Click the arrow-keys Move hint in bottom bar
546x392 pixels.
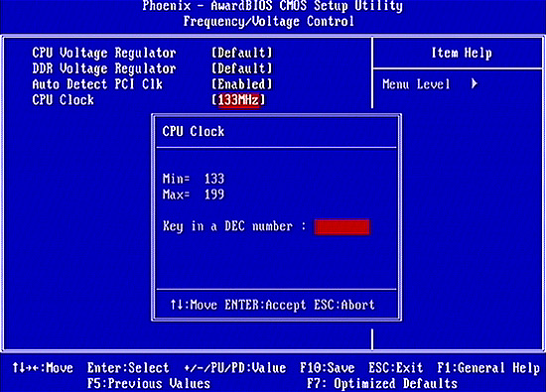point(43,368)
